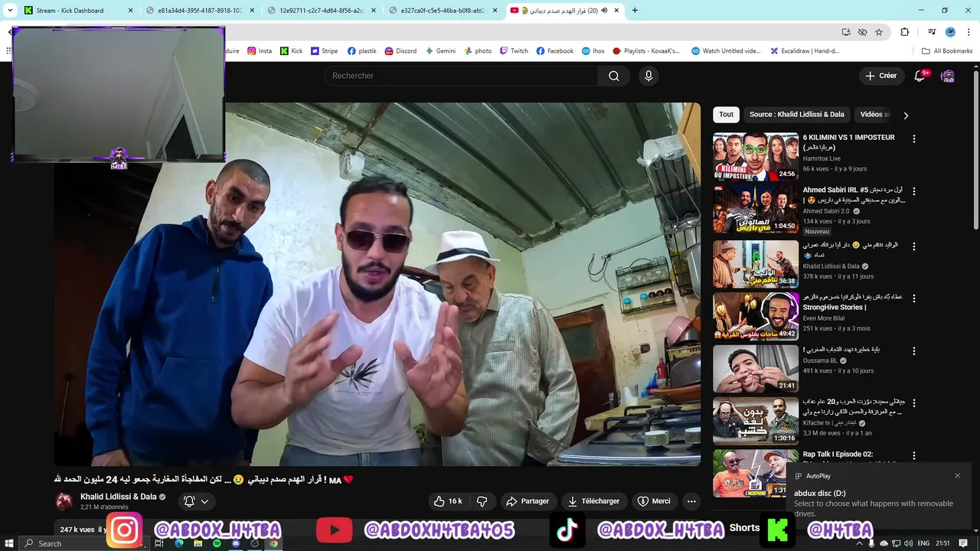Bookmark this page with the star icon
This screenshot has height=551, width=980.
click(x=879, y=32)
